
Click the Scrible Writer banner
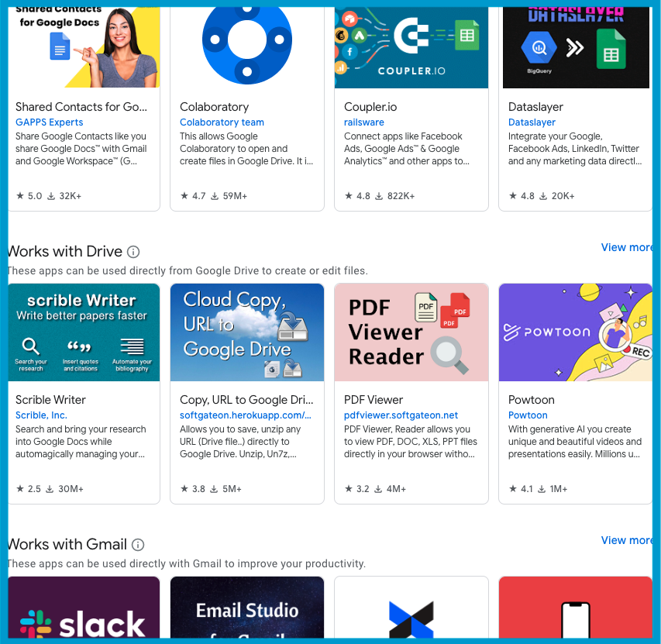[84, 332]
